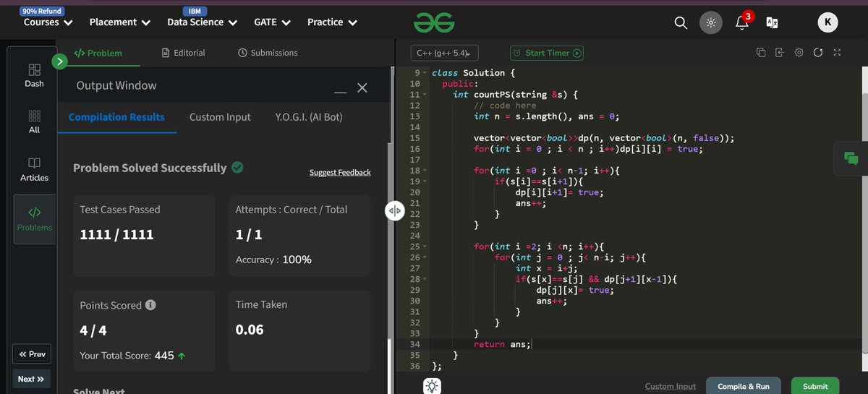The height and width of the screenshot is (394, 868).
Task: Expand the Placement dropdown menu
Action: (119, 22)
